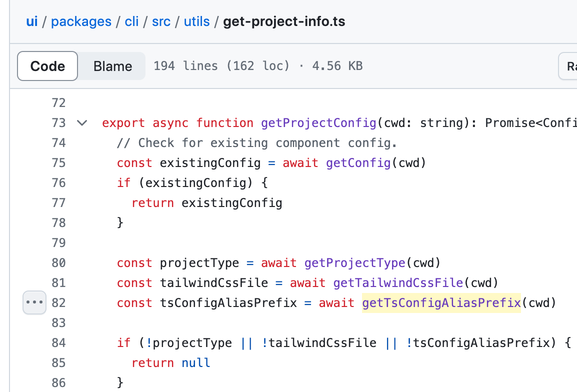
Task: Click the Raw file button
Action: 570,65
